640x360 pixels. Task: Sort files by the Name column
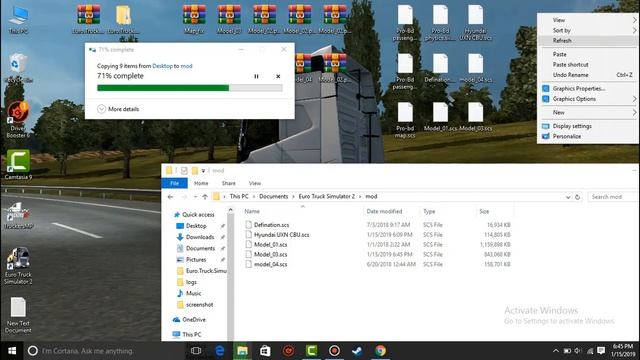click(302, 211)
